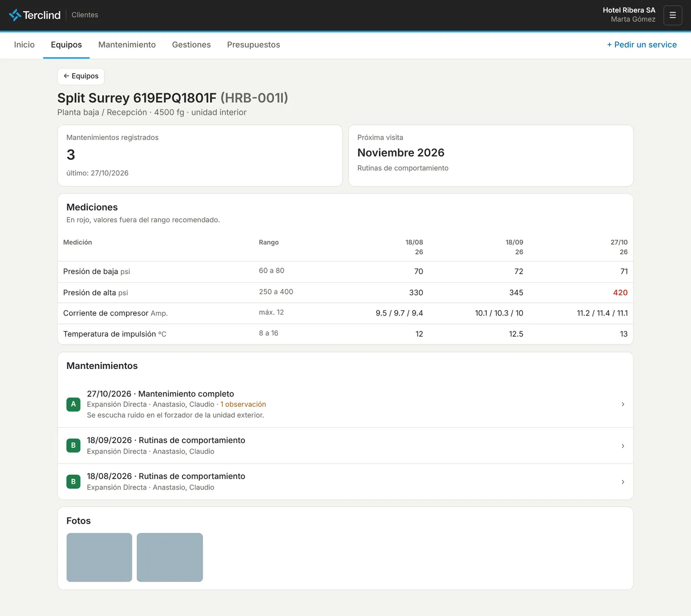Click the 'Se escucha ruido en el forzador' note
691x616 pixels.
(x=175, y=415)
